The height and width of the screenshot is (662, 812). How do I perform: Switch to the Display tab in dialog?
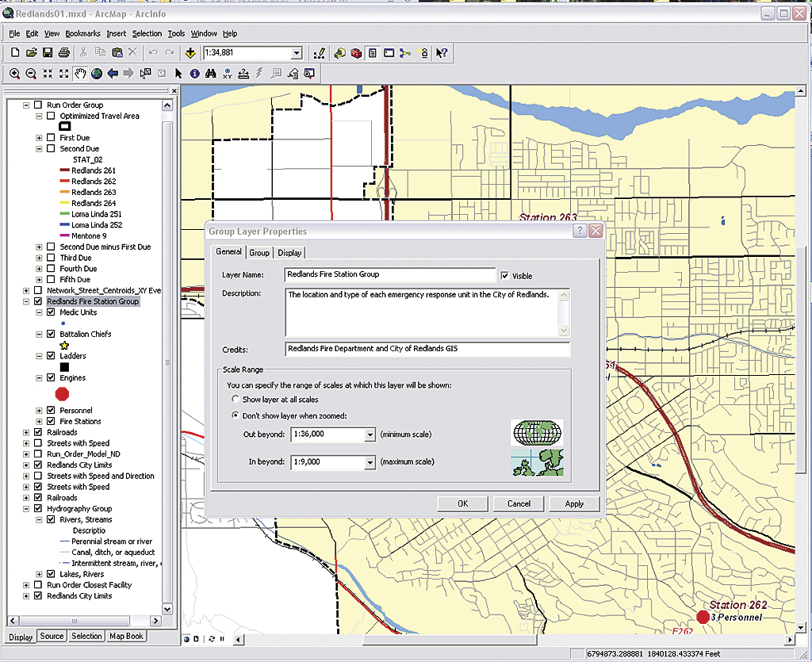pyautogui.click(x=289, y=253)
